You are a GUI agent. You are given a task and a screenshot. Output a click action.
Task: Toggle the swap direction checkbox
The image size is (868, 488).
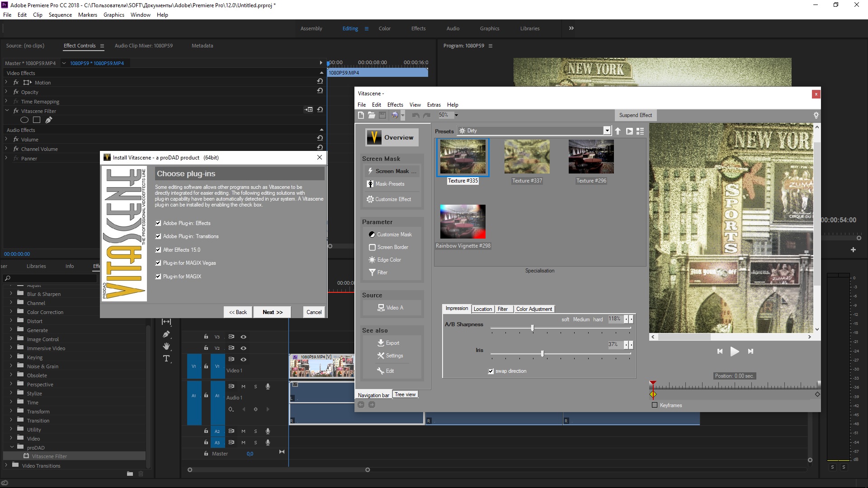click(491, 371)
